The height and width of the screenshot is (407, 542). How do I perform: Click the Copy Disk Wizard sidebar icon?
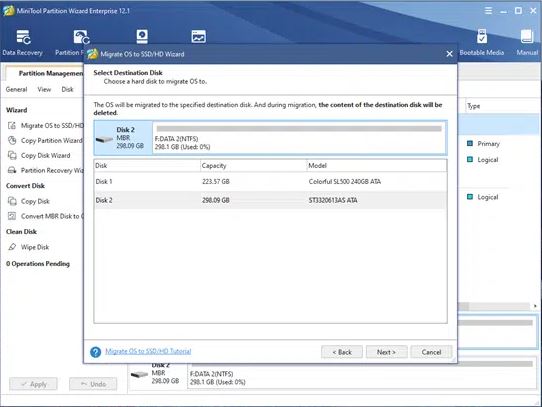pos(12,155)
